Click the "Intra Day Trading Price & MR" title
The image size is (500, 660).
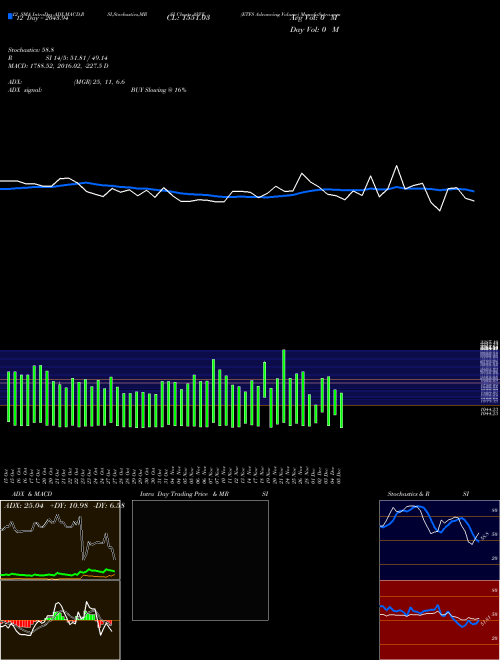184,494
